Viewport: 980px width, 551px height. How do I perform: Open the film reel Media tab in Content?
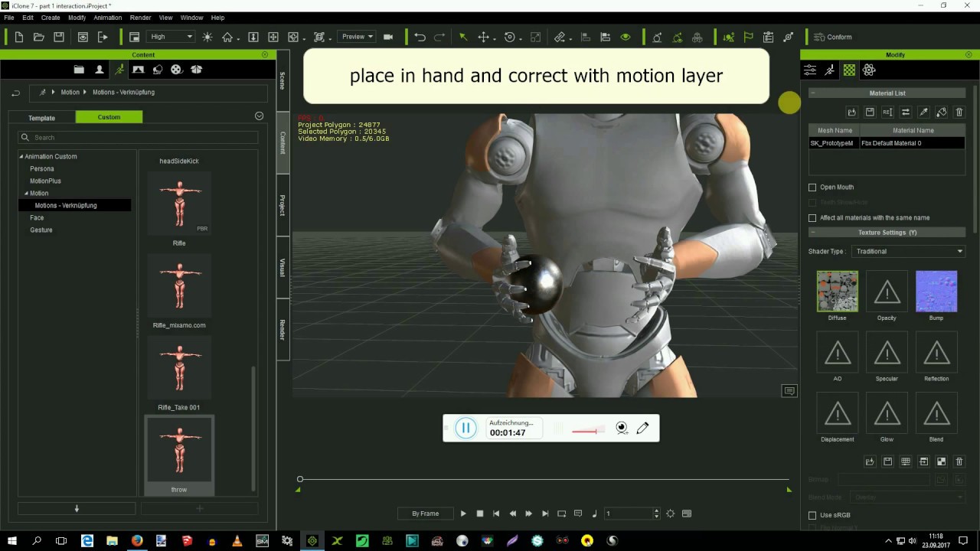pos(176,70)
